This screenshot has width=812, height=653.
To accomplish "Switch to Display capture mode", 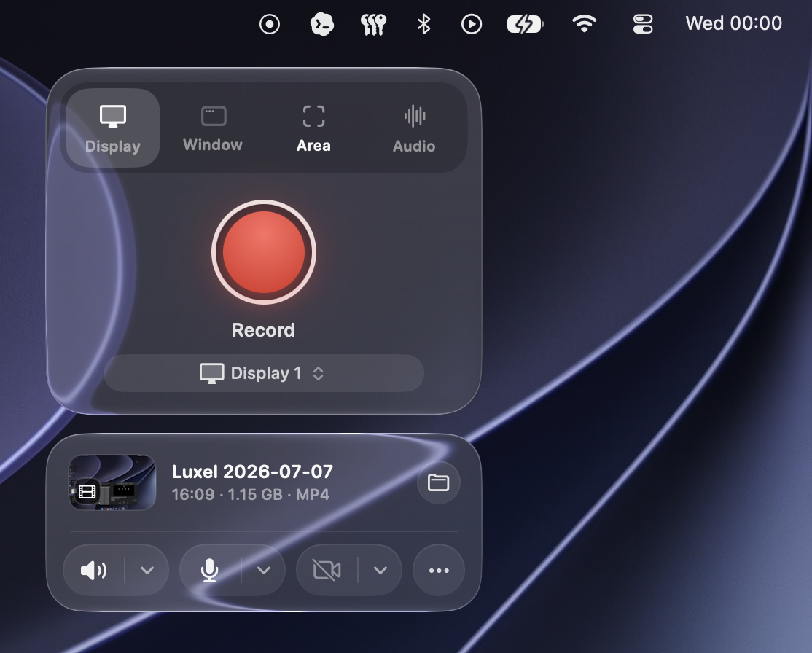I will (113, 128).
